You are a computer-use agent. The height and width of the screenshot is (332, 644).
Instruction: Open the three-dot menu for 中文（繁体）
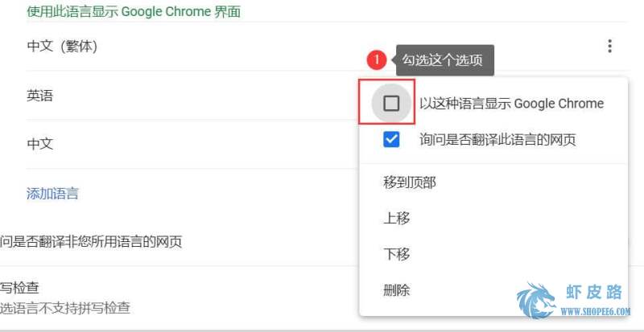point(609,47)
